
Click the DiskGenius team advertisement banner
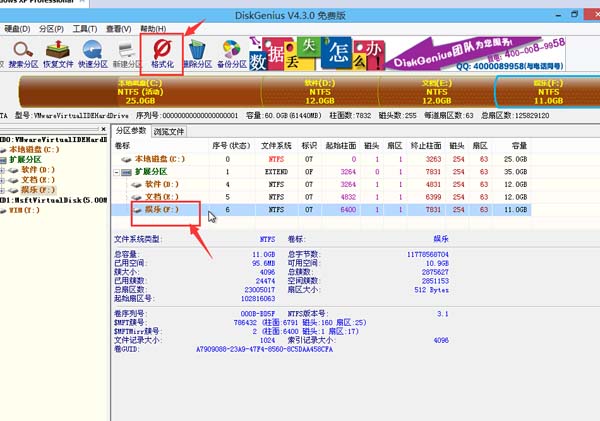pos(475,54)
